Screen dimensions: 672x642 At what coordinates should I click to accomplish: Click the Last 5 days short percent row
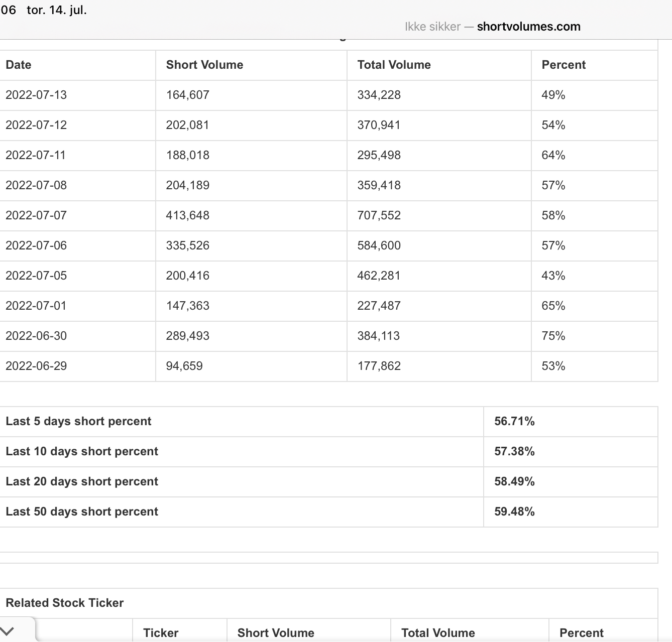pyautogui.click(x=329, y=422)
